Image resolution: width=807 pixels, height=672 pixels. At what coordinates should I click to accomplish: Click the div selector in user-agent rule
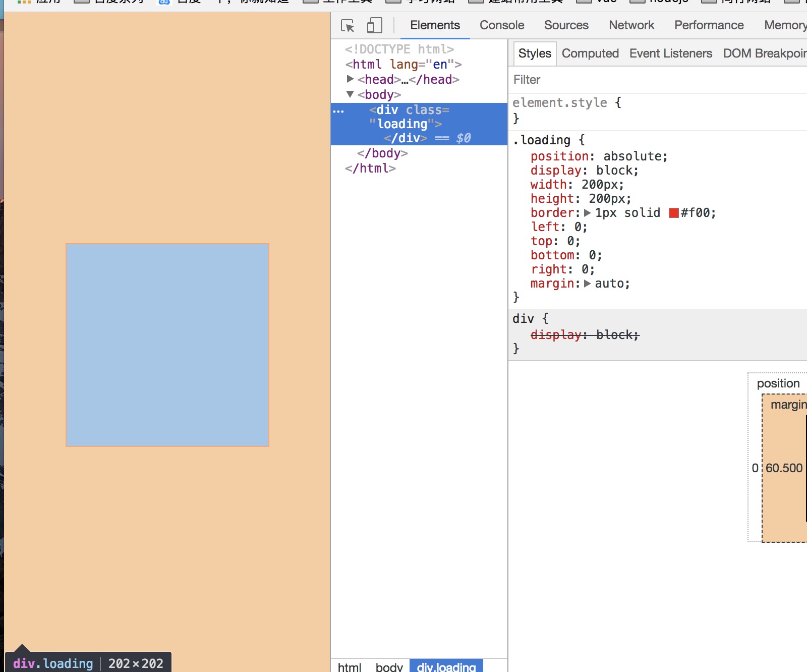click(x=523, y=319)
